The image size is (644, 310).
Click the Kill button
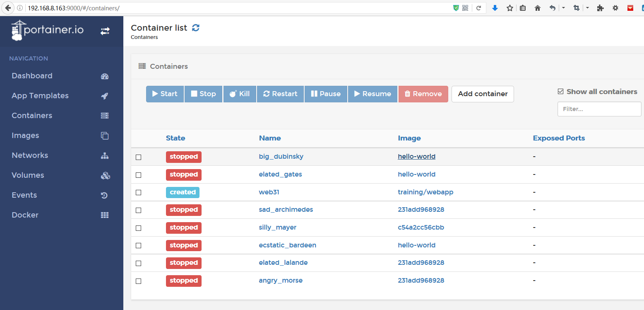point(240,94)
